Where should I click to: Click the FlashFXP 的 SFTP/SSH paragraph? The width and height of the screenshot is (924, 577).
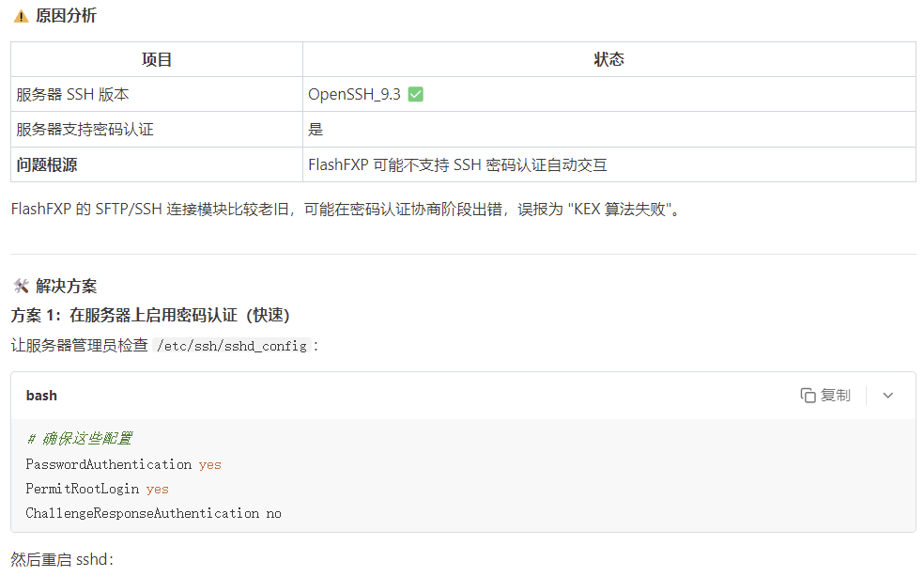pos(346,210)
